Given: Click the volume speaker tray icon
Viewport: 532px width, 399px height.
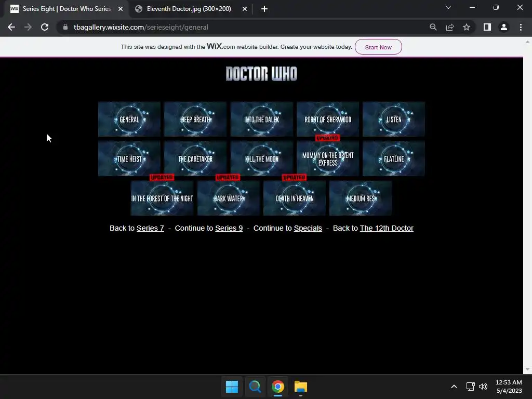Looking at the screenshot, I should point(483,387).
